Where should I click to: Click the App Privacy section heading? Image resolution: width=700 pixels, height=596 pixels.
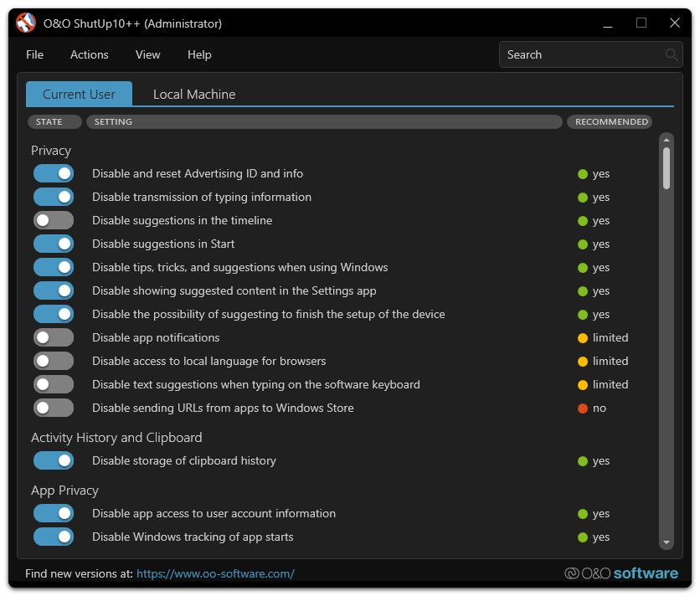click(x=64, y=491)
